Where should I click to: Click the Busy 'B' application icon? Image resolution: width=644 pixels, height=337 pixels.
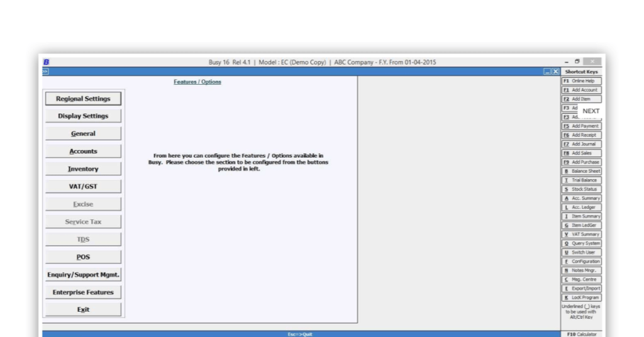(x=46, y=62)
